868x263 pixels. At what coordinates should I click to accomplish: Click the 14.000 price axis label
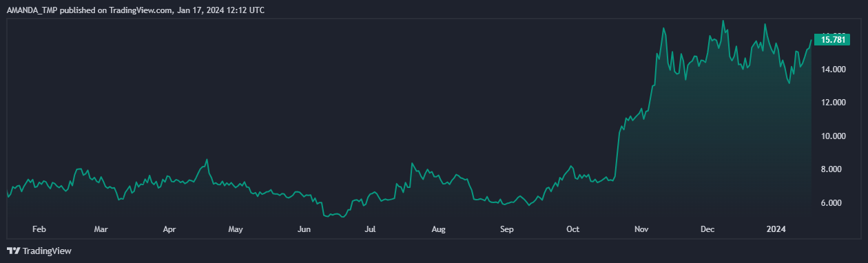pyautogui.click(x=834, y=69)
